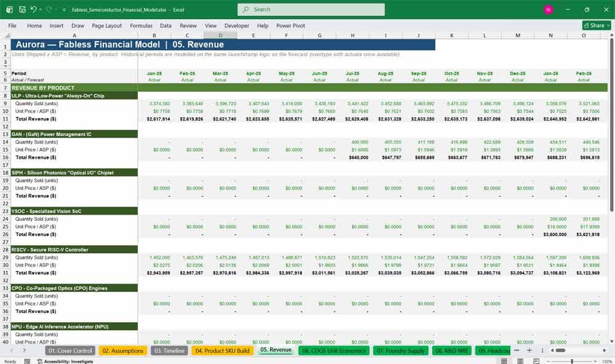
Task: Click horizontal scrollbar left arrow
Action: tap(552, 350)
